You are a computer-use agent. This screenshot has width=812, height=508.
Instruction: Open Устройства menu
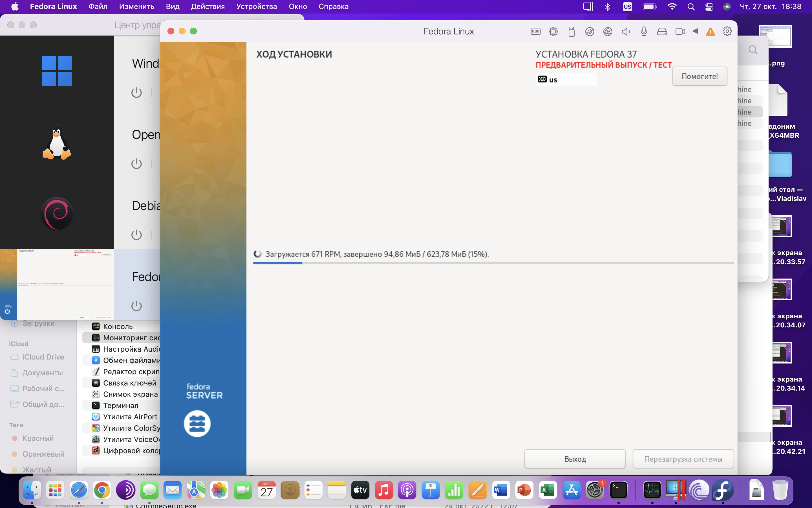[x=257, y=6]
